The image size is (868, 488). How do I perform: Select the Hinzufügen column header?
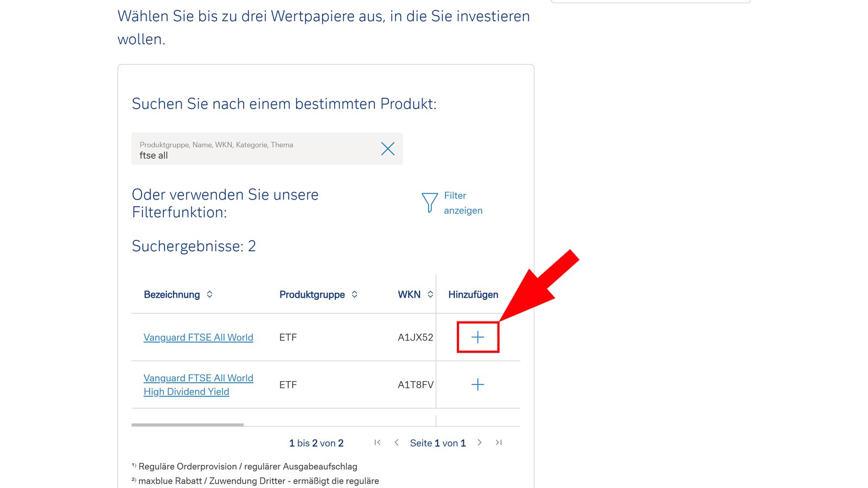click(x=473, y=294)
